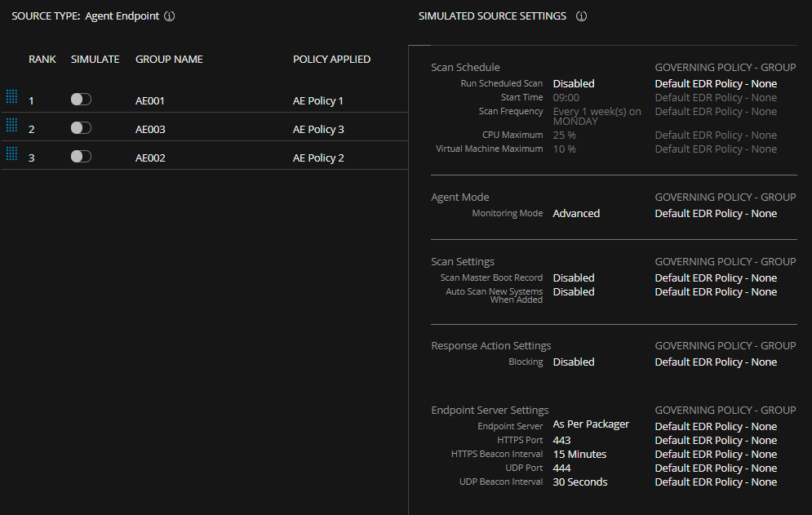
Task: Click the drag handle icon beside rank 2
Action: pyautogui.click(x=11, y=125)
